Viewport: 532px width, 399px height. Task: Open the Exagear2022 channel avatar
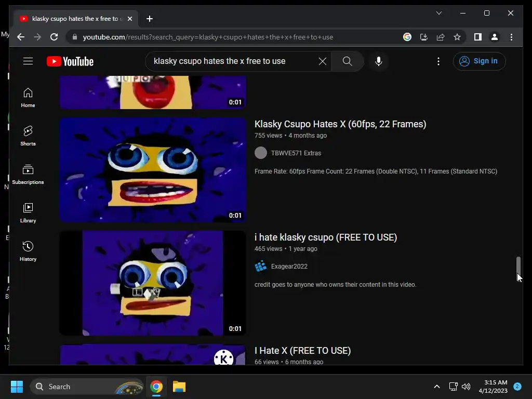coord(261,267)
